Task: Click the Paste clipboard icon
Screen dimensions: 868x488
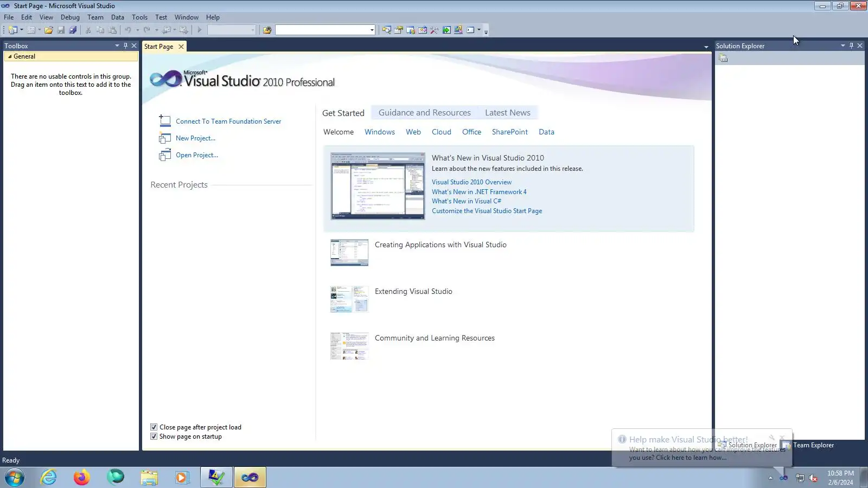Action: (112, 30)
